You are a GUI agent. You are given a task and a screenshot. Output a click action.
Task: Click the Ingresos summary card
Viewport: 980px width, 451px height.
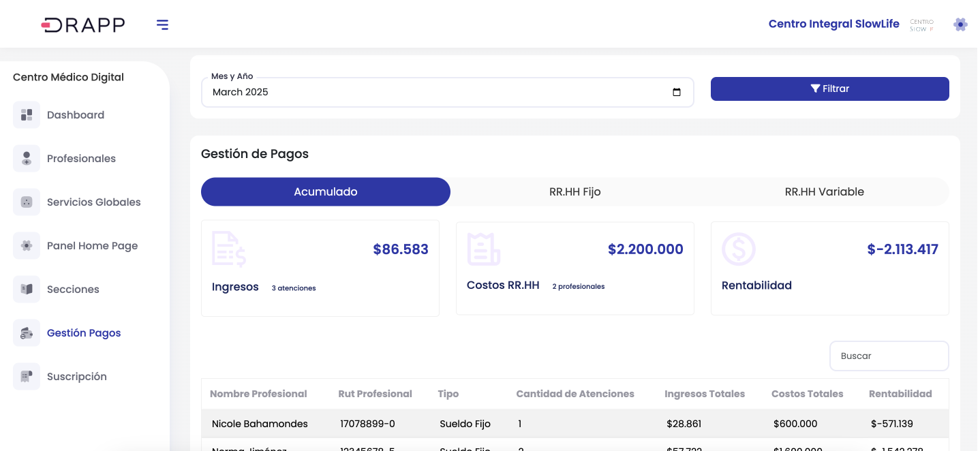(320, 268)
